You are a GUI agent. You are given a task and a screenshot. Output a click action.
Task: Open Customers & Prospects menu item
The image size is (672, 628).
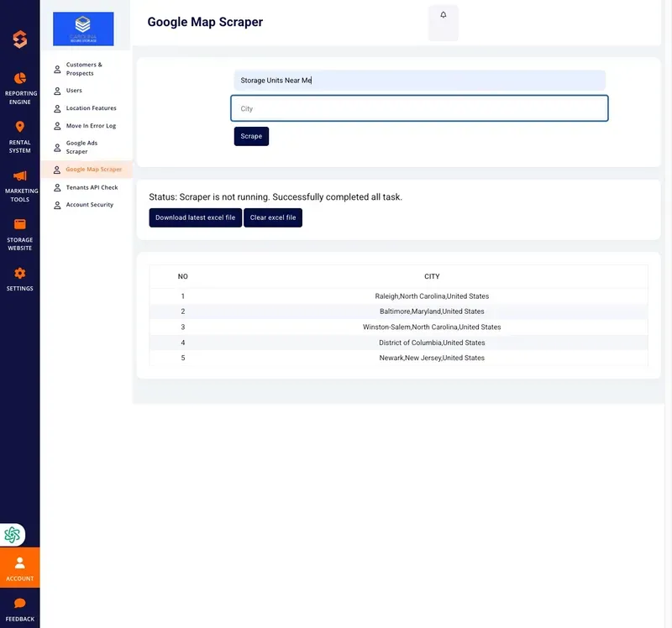point(84,69)
